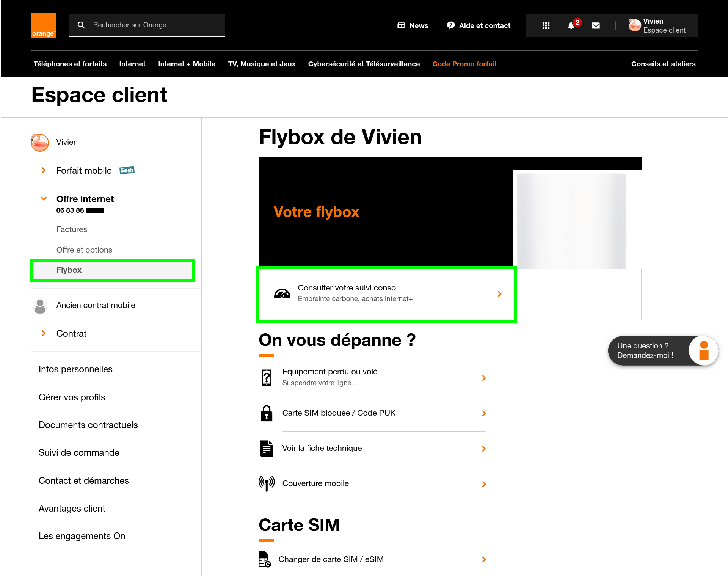The width and height of the screenshot is (728, 576).
Task: Open the mail envelope icon
Action: click(596, 25)
